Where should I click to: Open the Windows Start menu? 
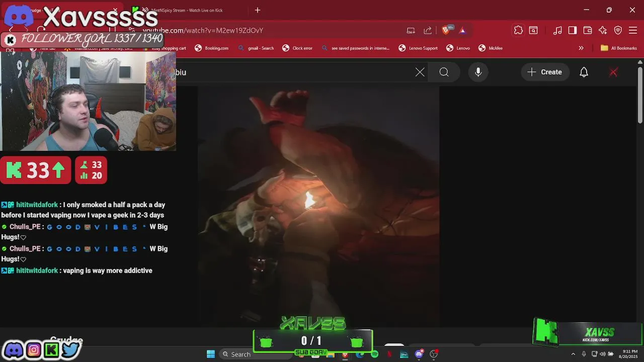click(211, 354)
